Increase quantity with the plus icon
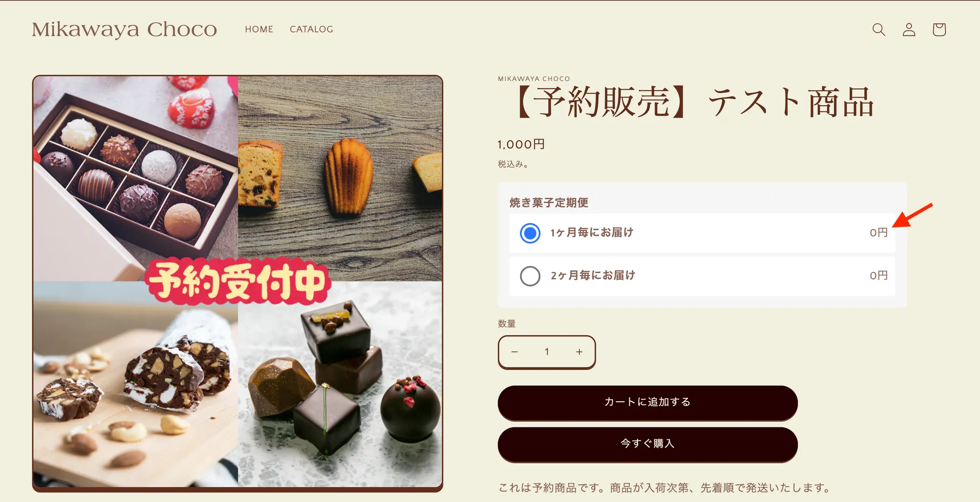The width and height of the screenshot is (980, 502). coord(579,352)
